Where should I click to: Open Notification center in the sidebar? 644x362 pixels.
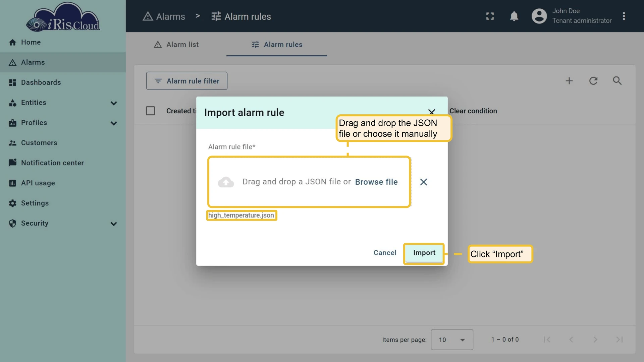point(63,163)
